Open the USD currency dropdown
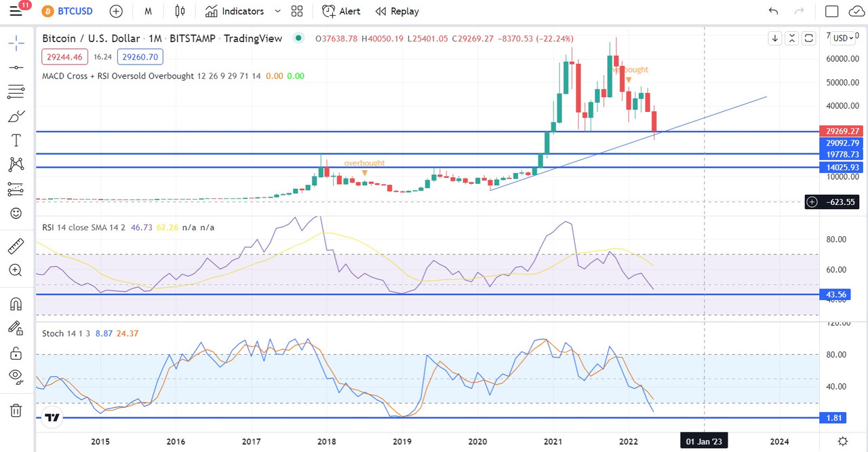The height and width of the screenshot is (452, 868). 844,38
